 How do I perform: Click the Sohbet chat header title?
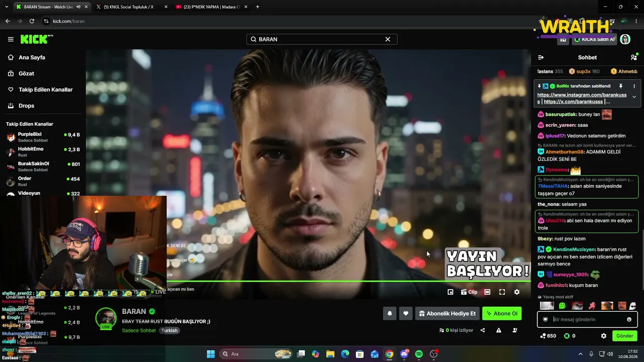[587, 57]
